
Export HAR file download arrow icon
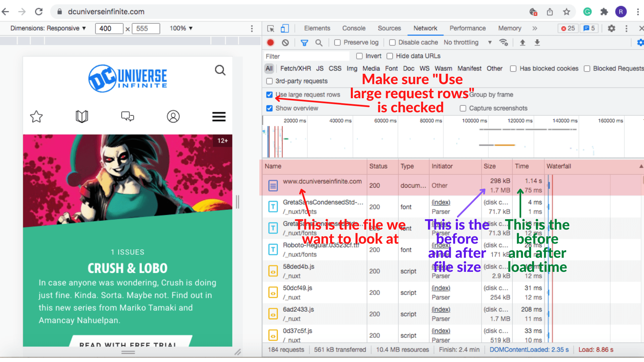537,43
